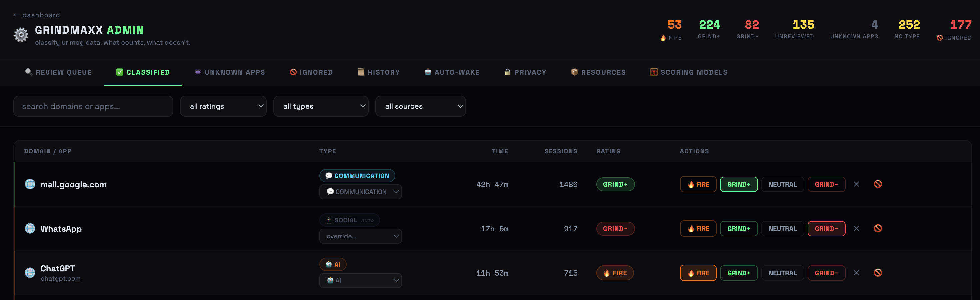
Task: Rate mail.google.com as GRIND+
Action: (x=739, y=184)
